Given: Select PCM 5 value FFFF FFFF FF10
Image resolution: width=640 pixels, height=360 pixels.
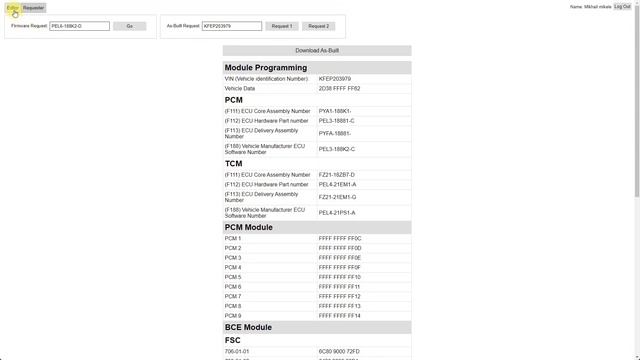Looking at the screenshot, I should click(340, 277).
